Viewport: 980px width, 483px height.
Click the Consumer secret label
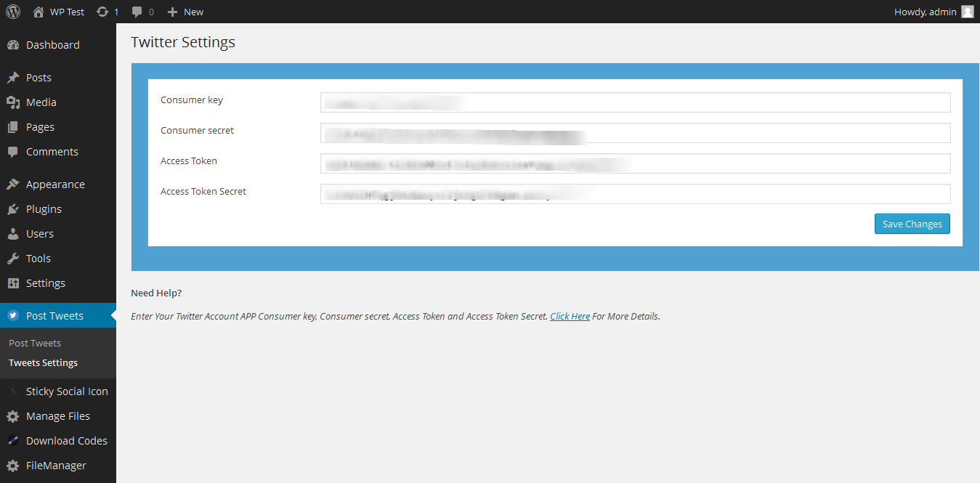click(197, 131)
